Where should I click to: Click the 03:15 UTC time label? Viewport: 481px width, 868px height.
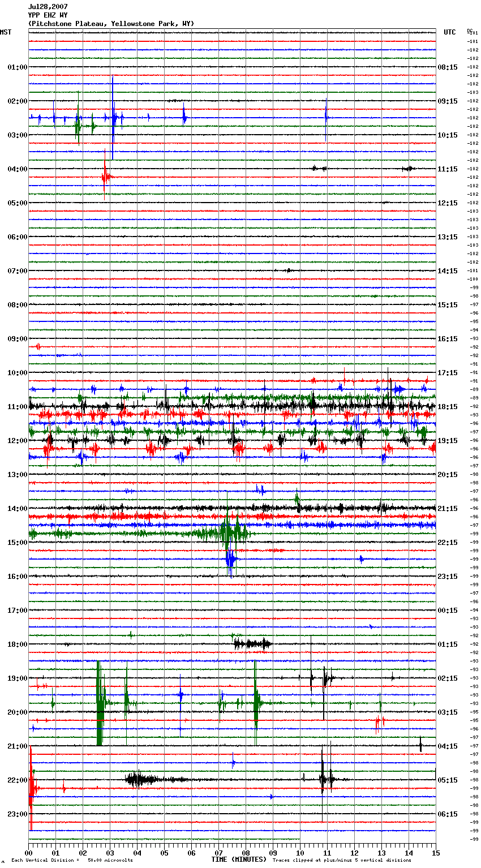click(448, 712)
